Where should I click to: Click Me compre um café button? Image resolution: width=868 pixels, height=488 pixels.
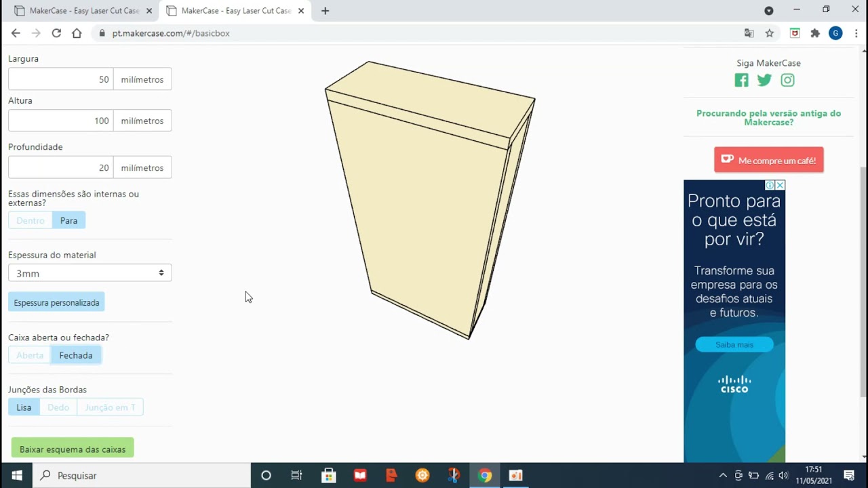point(769,160)
